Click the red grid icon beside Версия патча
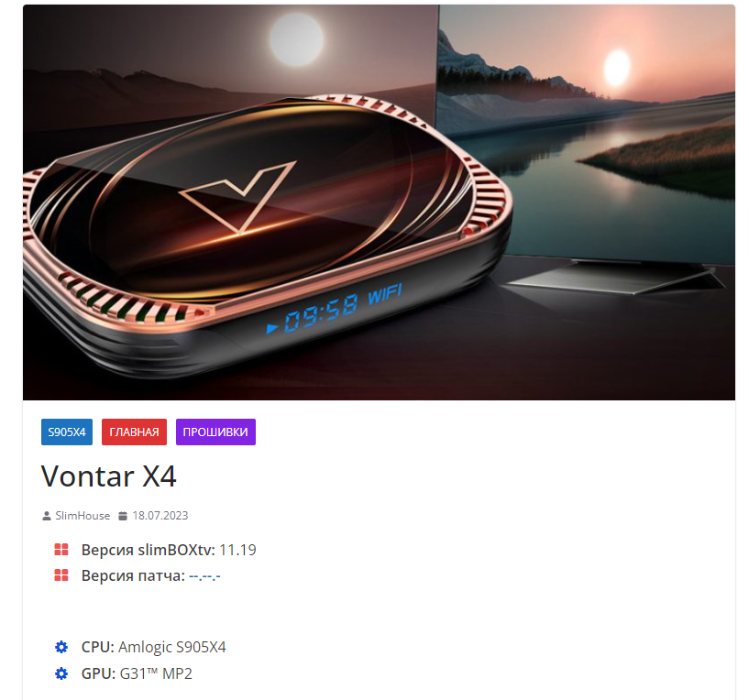Image resolution: width=749 pixels, height=700 pixels. click(61, 575)
